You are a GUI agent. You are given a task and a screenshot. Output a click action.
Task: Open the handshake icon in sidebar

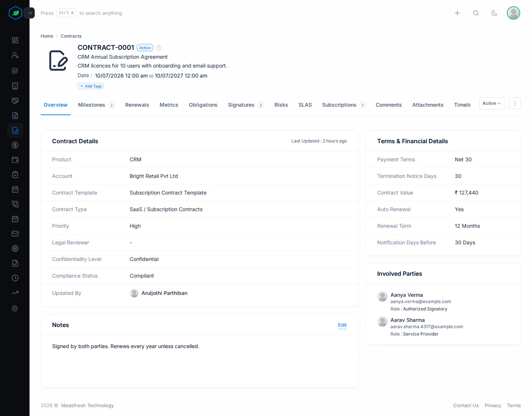click(x=15, y=101)
